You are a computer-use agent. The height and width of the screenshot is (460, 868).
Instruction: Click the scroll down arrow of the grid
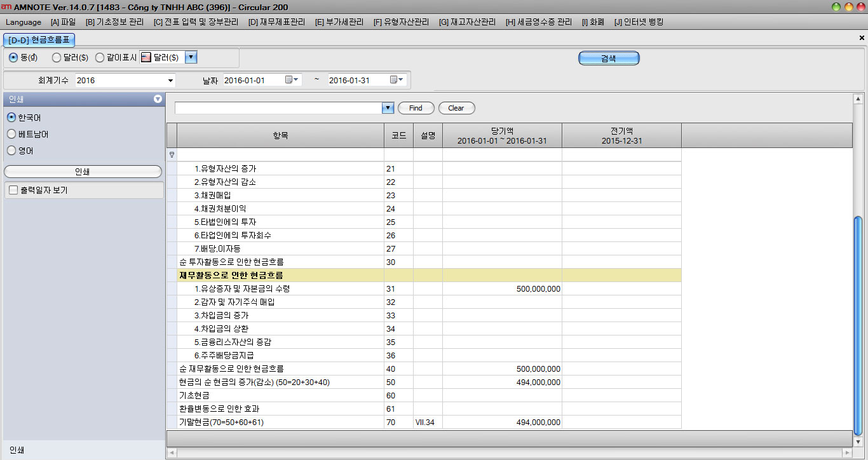point(858,441)
